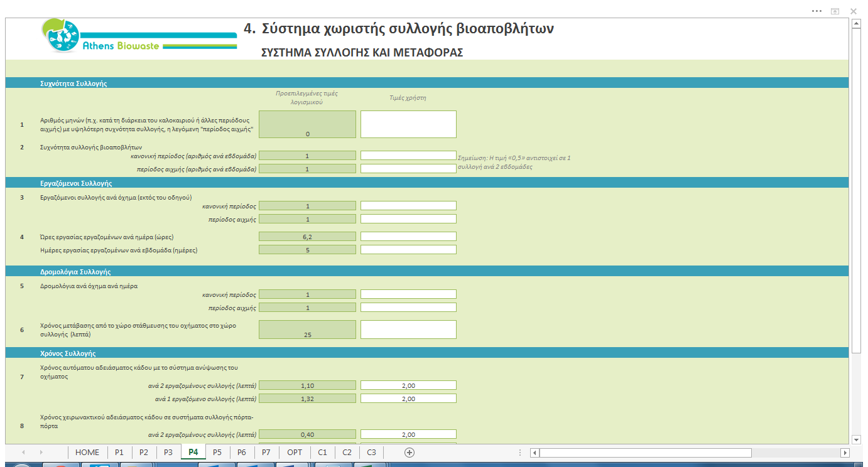Viewport: 868px width, 467px height.
Task: Select 2,00 user cell beside default 1,10
Action: (x=408, y=385)
